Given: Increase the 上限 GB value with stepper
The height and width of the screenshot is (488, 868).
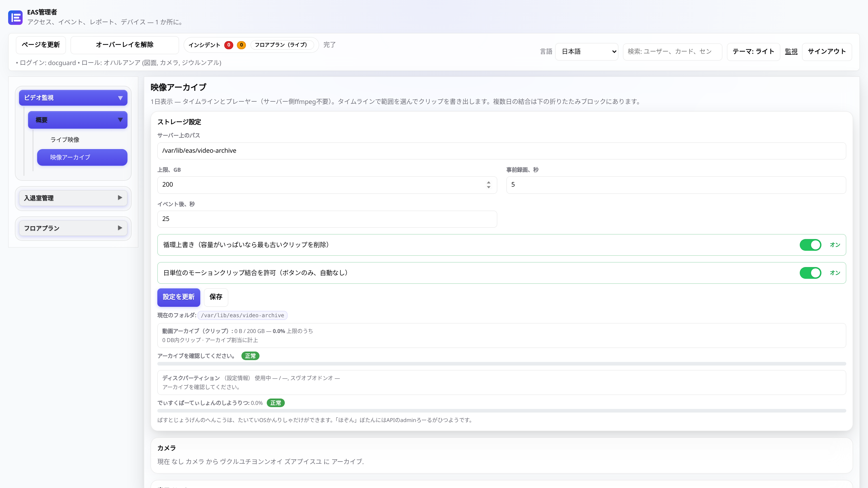Looking at the screenshot, I should [x=488, y=182].
